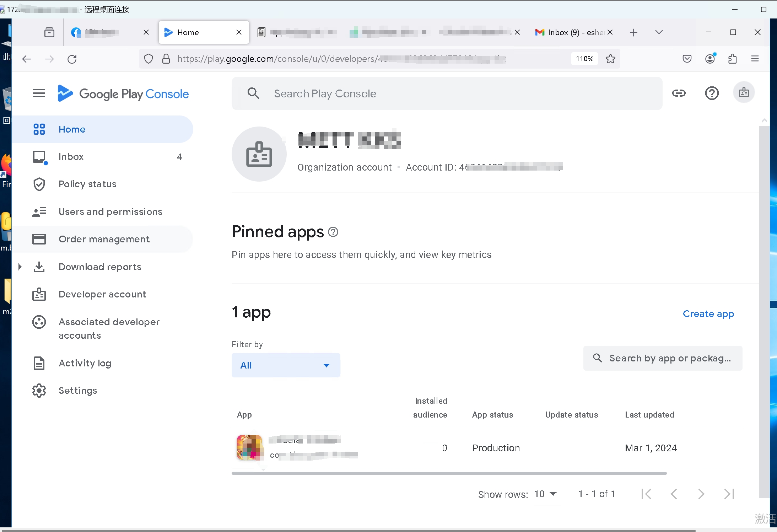This screenshot has height=532, width=777.
Task: Click the developer account badge icon at top right
Action: (744, 93)
